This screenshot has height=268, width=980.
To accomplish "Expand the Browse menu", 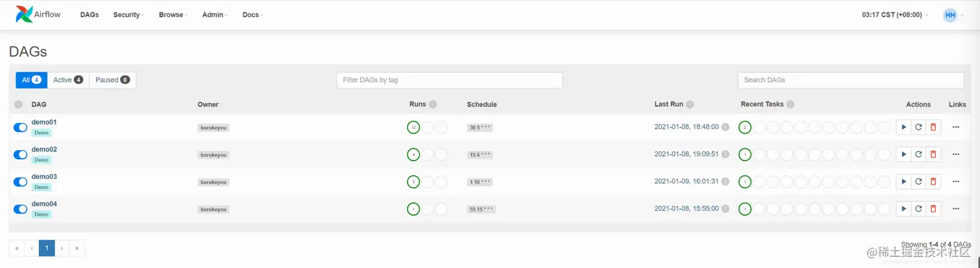I will coord(173,15).
